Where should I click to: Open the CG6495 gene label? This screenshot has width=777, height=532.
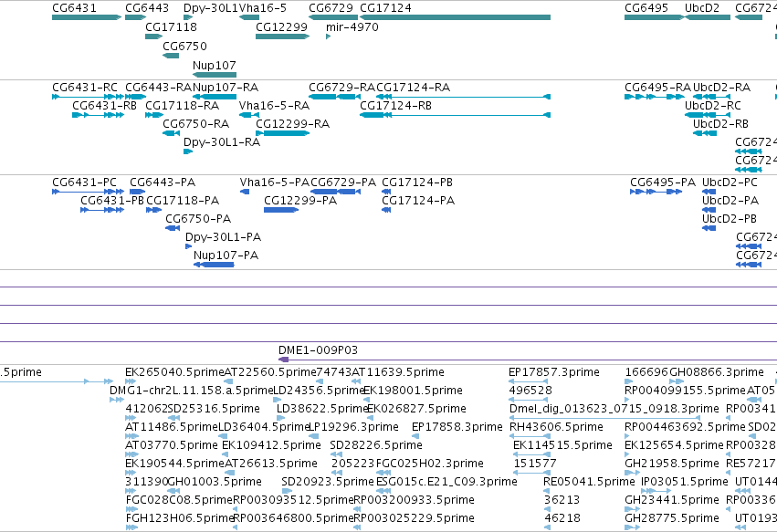(646, 8)
